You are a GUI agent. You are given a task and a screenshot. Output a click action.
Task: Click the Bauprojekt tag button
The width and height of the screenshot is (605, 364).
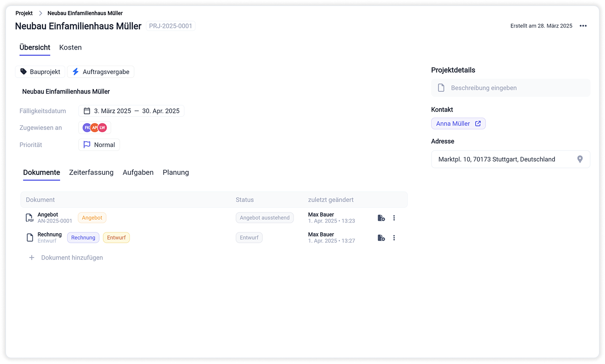tap(40, 72)
